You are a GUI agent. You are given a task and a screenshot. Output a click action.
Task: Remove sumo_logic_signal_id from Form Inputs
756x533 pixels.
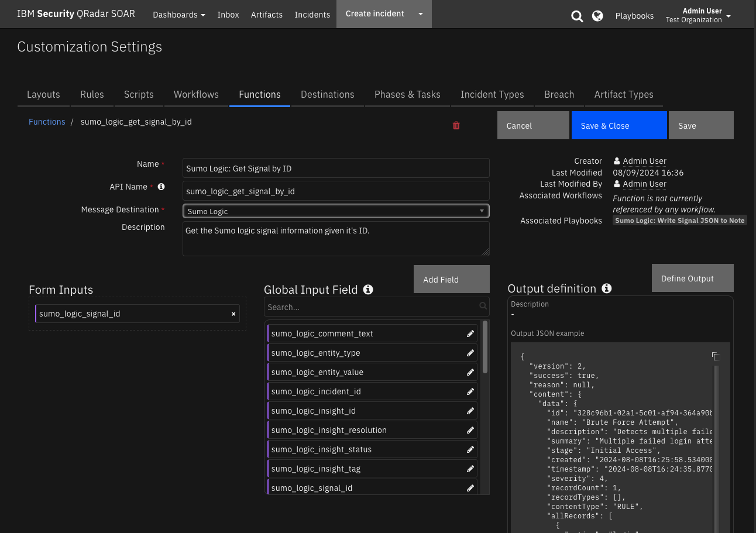click(233, 314)
